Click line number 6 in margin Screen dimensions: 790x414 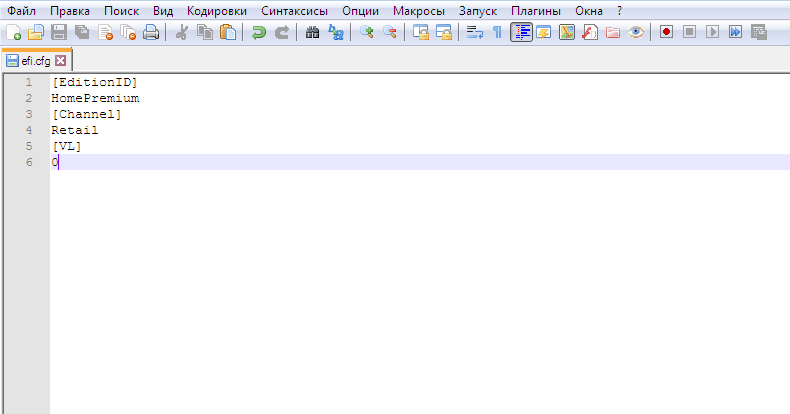(x=29, y=162)
